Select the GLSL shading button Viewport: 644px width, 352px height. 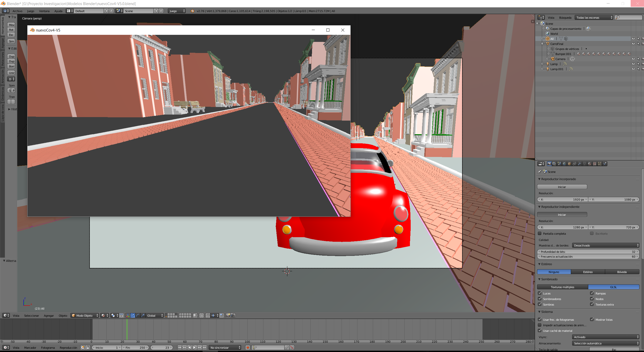coord(613,287)
